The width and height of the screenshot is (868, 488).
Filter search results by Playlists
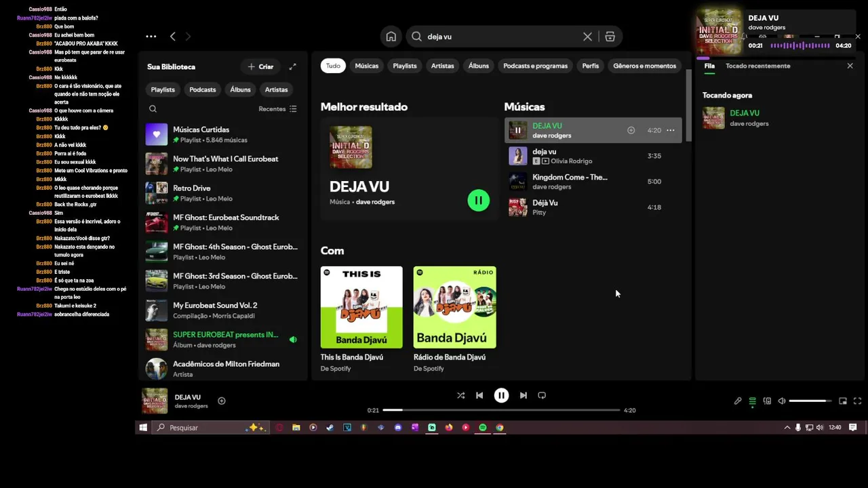click(405, 66)
